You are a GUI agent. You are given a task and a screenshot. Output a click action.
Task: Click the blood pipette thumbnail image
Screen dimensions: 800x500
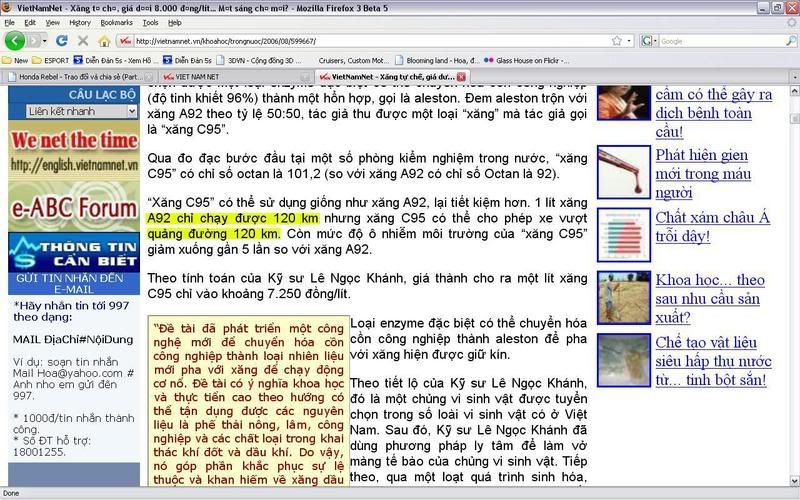click(624, 172)
